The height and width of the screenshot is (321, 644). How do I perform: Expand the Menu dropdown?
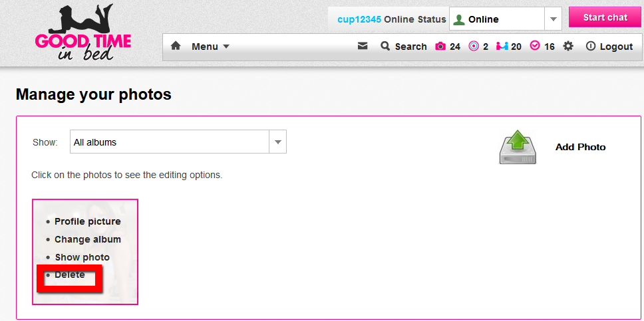(210, 47)
